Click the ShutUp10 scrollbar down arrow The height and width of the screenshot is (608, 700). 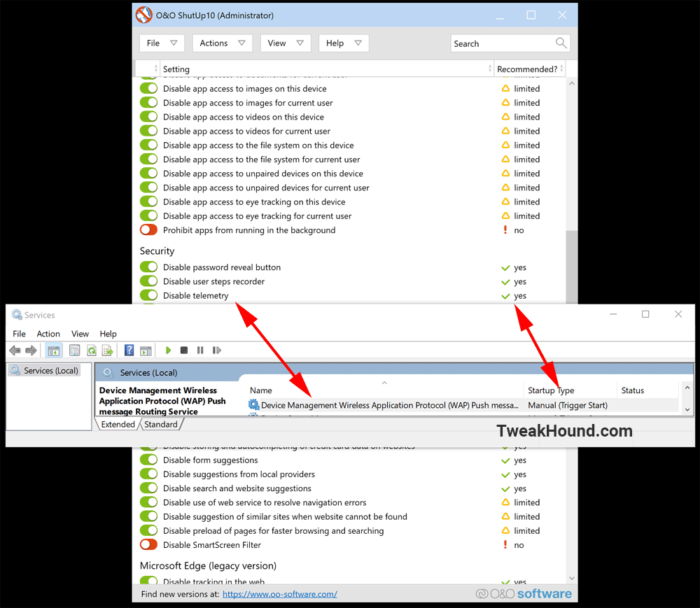[x=571, y=578]
